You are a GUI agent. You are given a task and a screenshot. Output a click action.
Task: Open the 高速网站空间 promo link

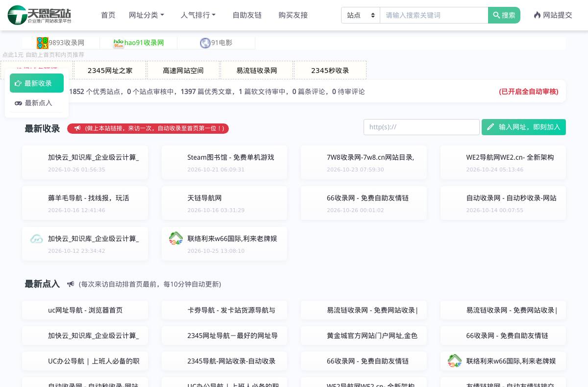point(183,70)
